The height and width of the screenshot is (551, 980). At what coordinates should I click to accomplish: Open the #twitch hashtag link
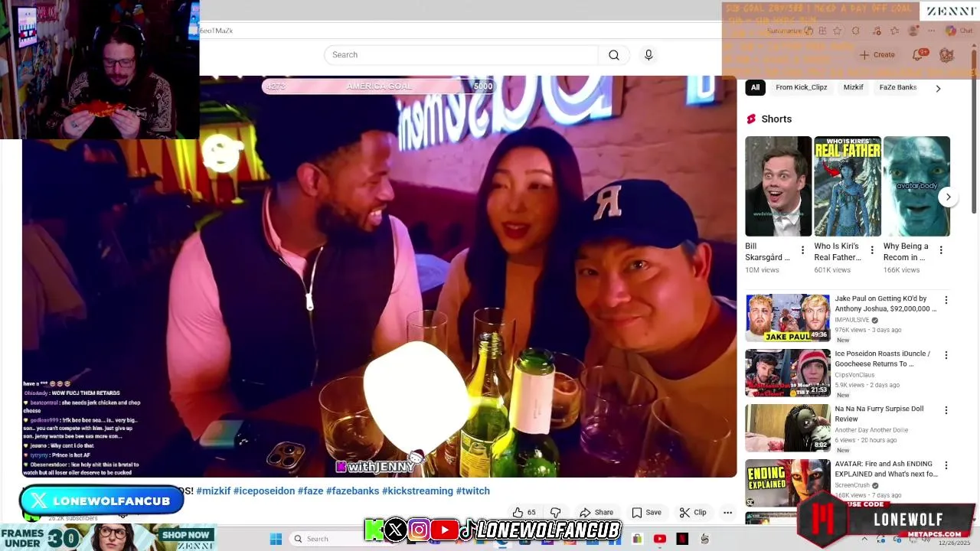[473, 491]
